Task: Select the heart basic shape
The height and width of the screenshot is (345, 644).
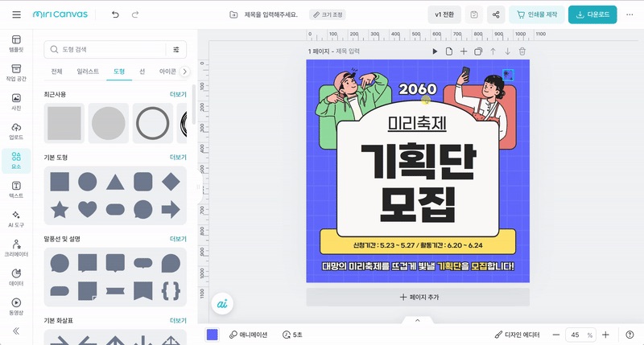Action: point(87,209)
